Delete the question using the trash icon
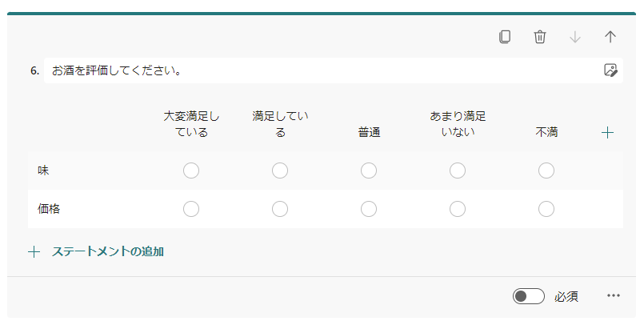Viewport: 644px width, 325px height. pos(540,37)
